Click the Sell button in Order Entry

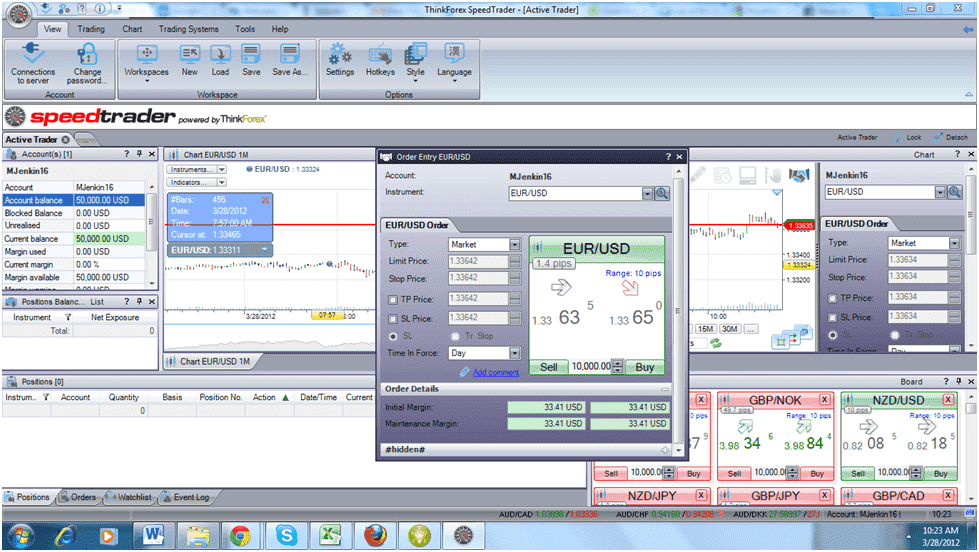coord(548,367)
